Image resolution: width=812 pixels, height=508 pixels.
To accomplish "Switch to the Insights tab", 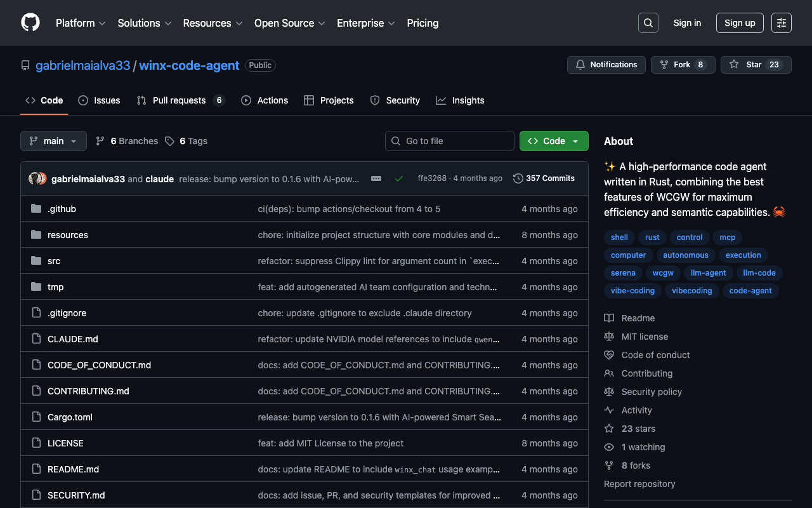I will [x=461, y=100].
